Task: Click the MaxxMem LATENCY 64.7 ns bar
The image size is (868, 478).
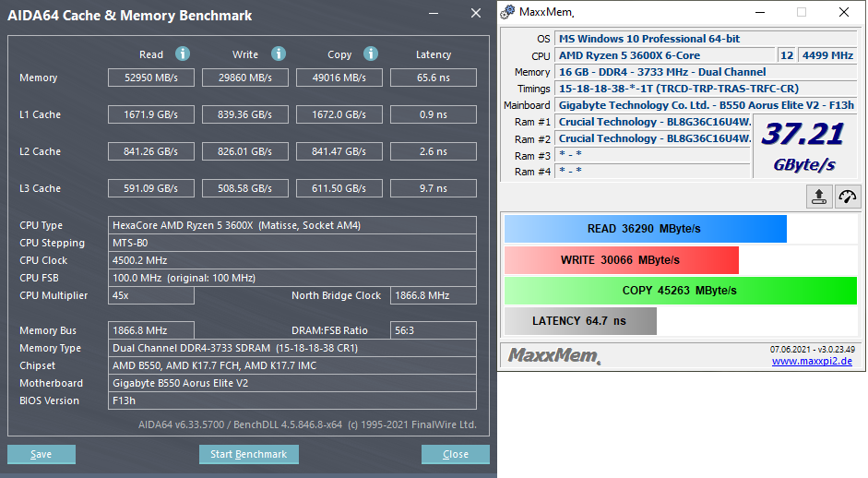Action: tap(581, 321)
